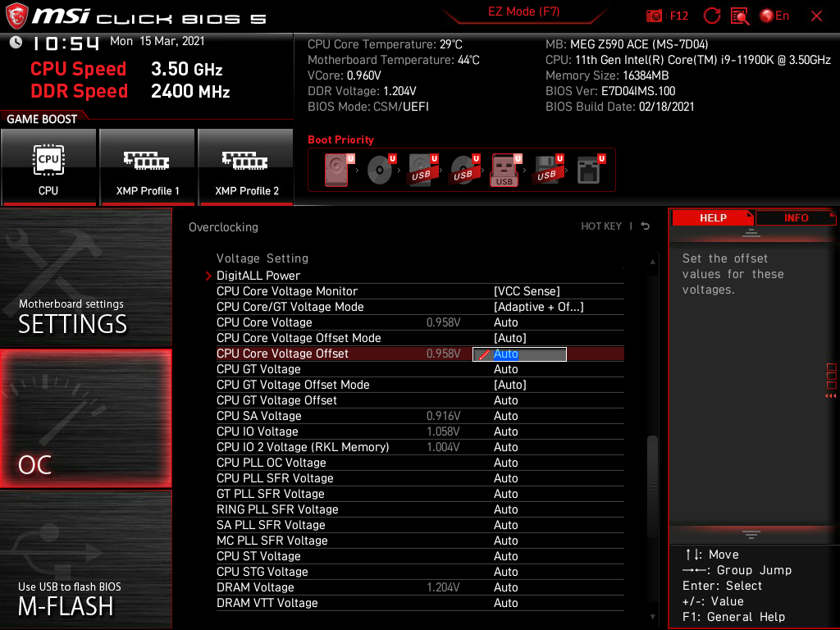Viewport: 840px width, 630px height.
Task: Click the red side-panel arrows on right edge
Action: click(830, 396)
